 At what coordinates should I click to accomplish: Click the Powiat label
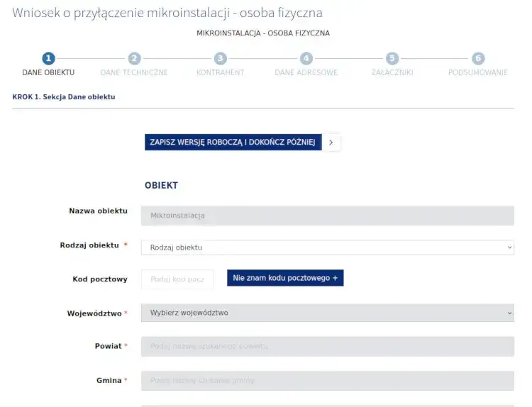coord(109,346)
